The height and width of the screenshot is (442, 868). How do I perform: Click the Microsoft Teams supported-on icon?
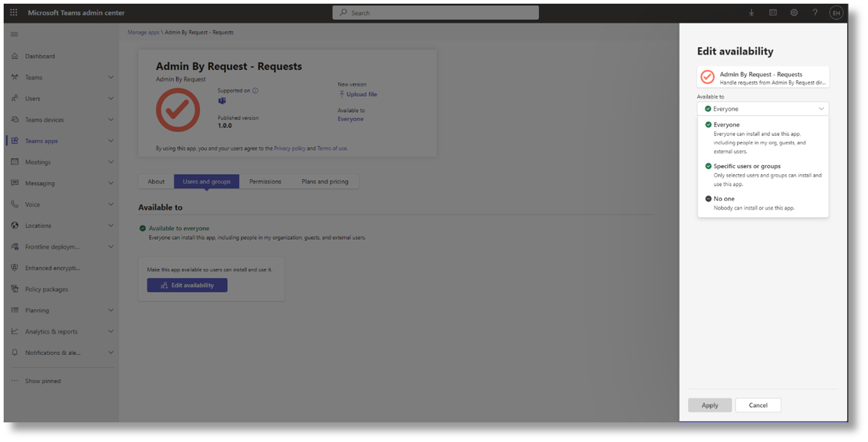pyautogui.click(x=222, y=101)
